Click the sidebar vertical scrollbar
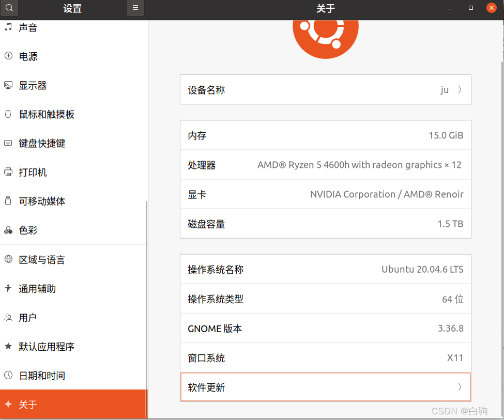 (146, 308)
